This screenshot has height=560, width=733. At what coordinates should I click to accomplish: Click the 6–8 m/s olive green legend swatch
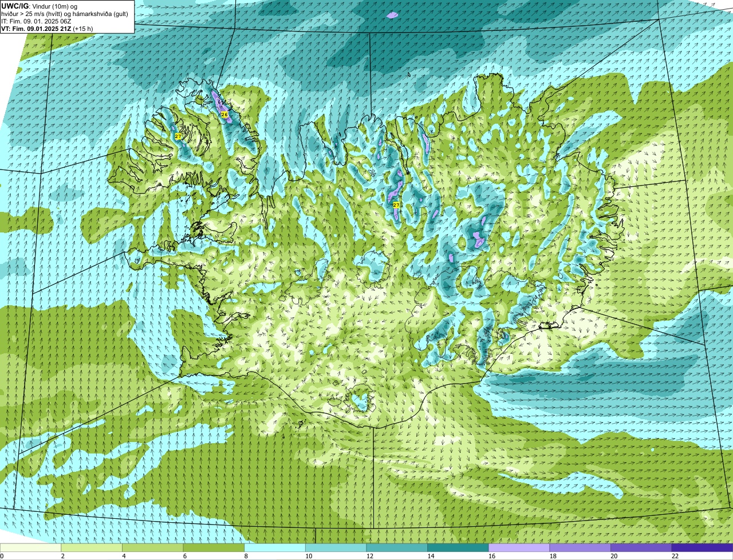pos(214,547)
